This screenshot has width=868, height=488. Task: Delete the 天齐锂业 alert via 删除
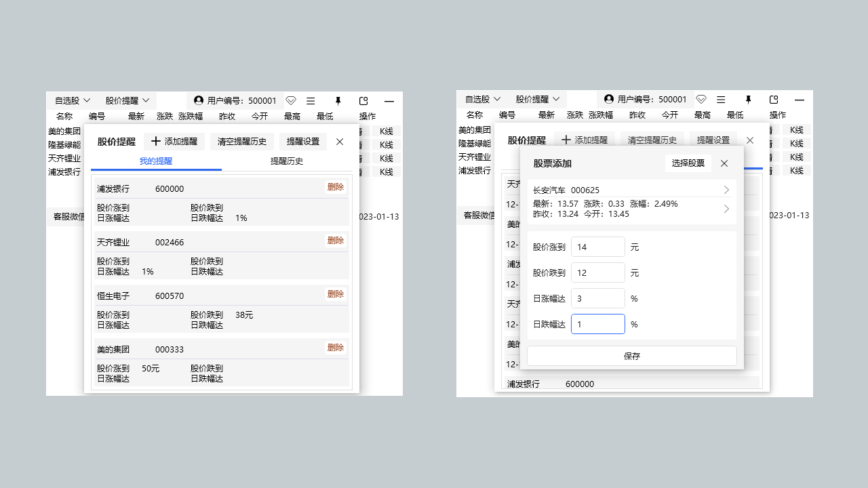(x=335, y=240)
